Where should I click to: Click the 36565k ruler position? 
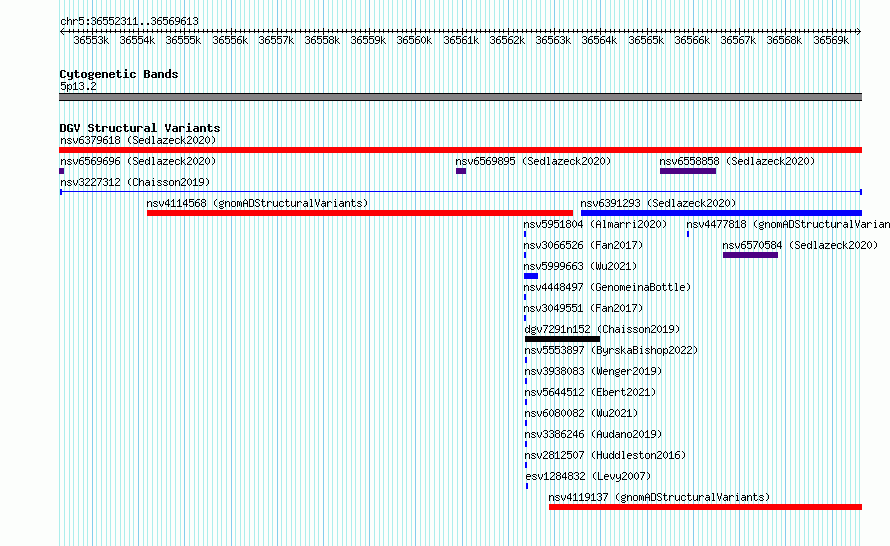[646, 40]
